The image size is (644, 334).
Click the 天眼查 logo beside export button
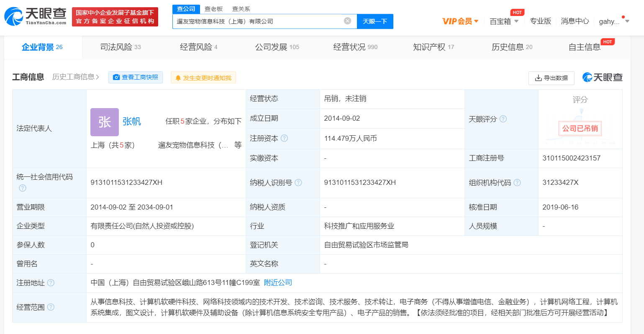[603, 78]
